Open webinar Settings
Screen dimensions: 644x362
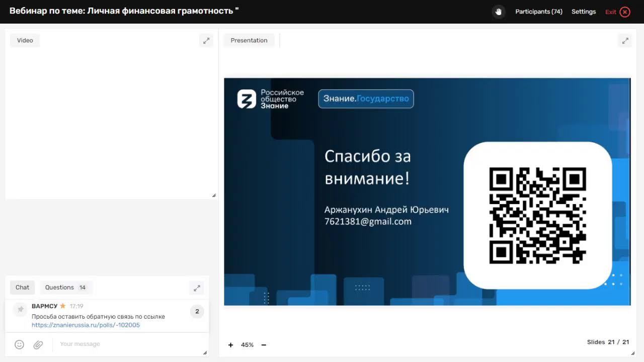coord(584,12)
